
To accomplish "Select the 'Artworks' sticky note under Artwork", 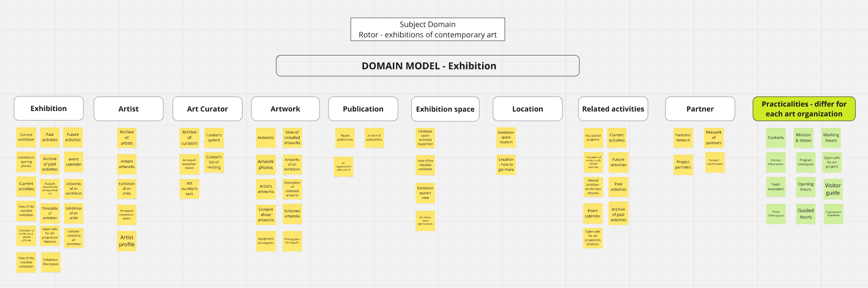I will [266, 138].
